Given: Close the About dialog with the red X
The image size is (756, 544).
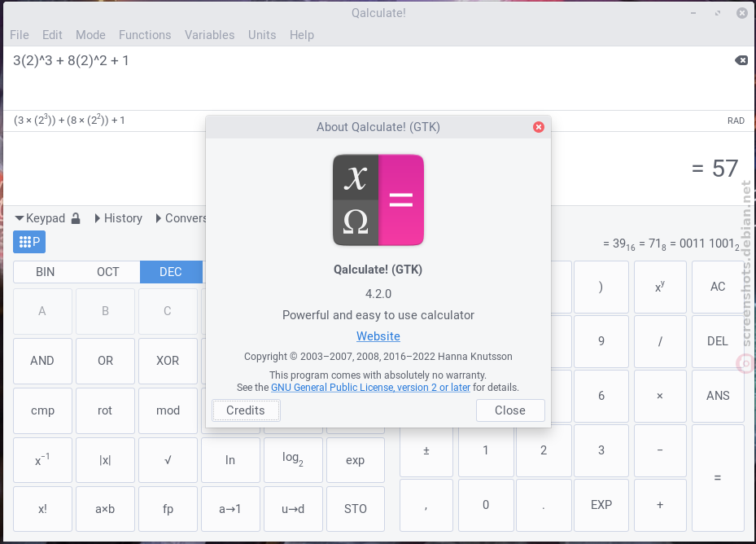Looking at the screenshot, I should [539, 127].
